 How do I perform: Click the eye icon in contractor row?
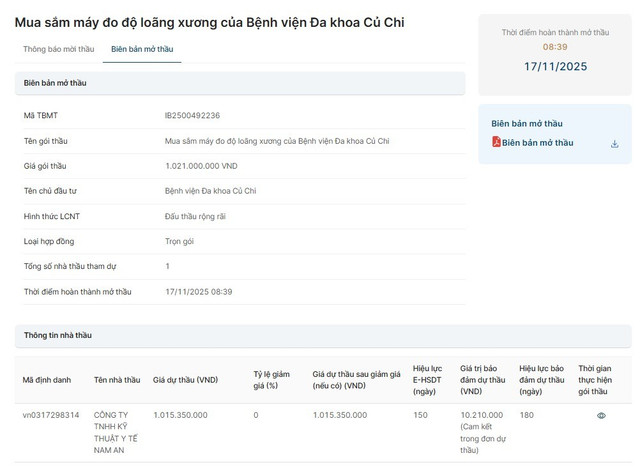601,415
